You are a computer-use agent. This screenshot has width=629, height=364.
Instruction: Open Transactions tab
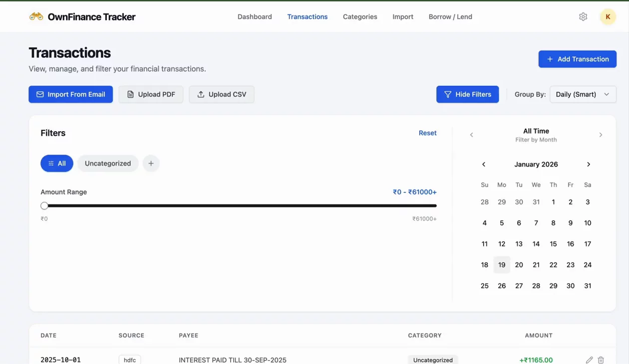pyautogui.click(x=308, y=16)
